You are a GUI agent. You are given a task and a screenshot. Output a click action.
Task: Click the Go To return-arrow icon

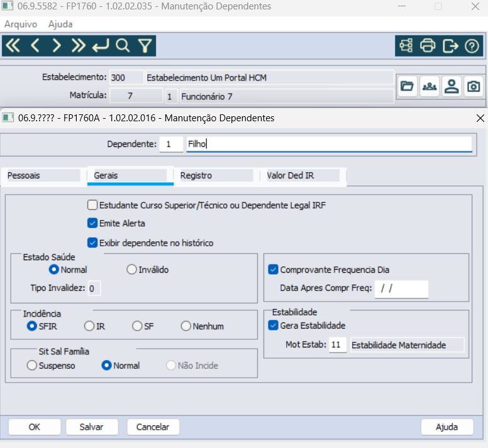pos(101,46)
